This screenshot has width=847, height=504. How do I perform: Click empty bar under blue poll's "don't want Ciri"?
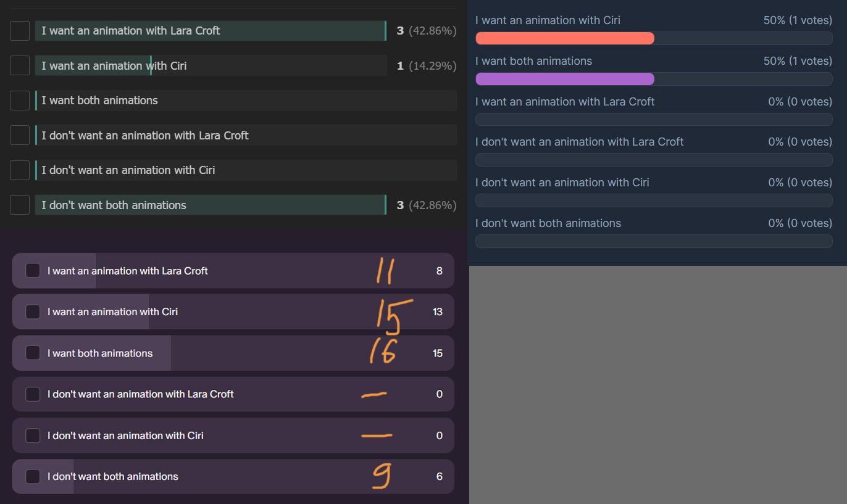654,200
